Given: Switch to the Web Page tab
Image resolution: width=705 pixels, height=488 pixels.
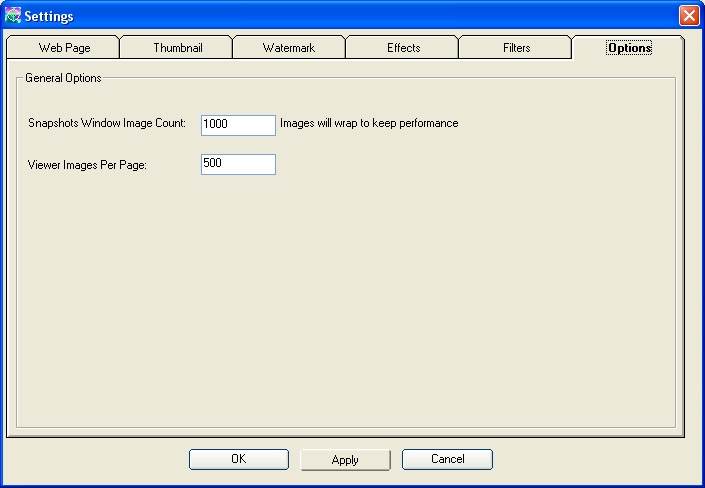Looking at the screenshot, I should coord(63,47).
